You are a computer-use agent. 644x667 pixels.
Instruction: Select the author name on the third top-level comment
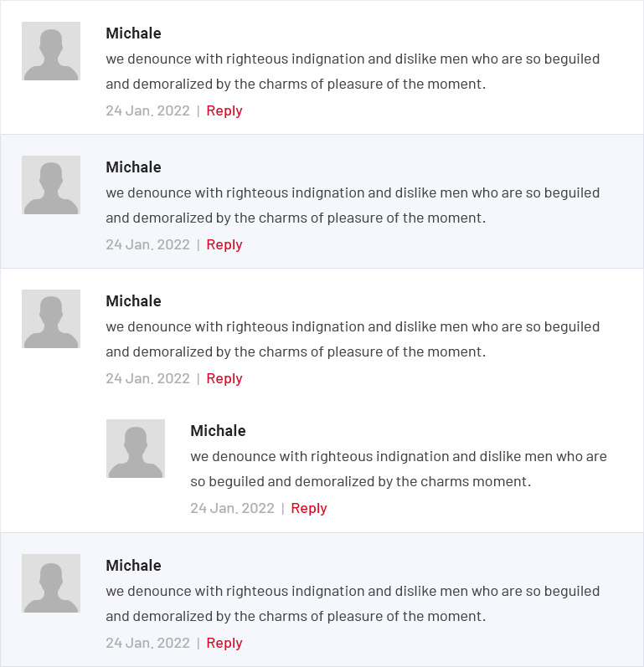point(133,301)
